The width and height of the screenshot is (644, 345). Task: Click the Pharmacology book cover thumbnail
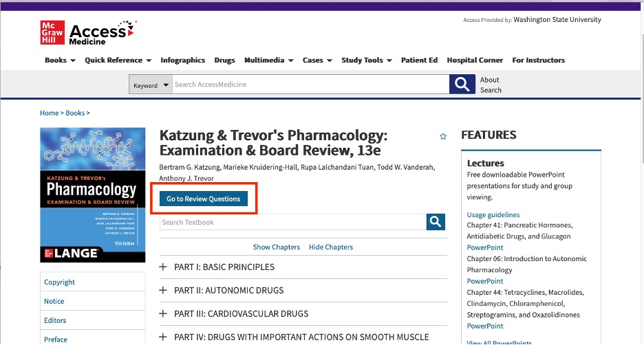[x=93, y=195]
